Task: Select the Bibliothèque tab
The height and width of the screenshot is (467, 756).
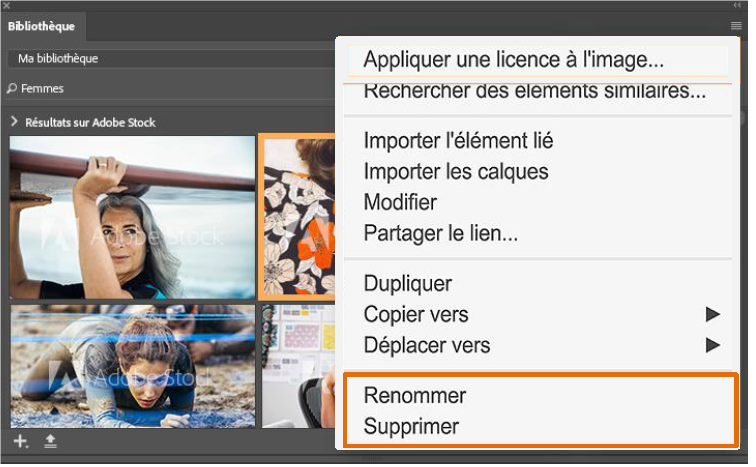Action: pos(42,26)
